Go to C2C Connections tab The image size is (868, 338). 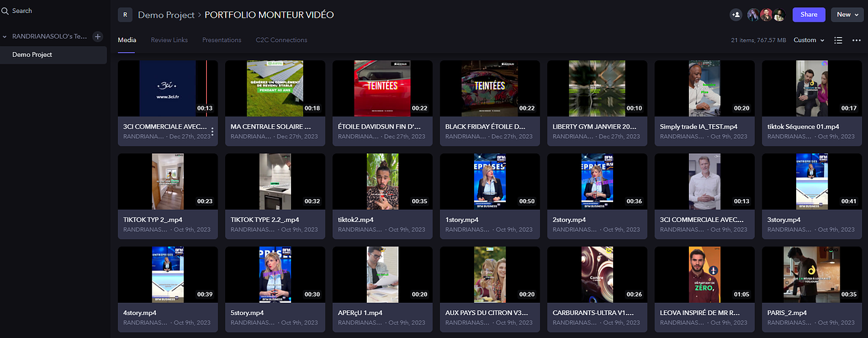tap(281, 40)
